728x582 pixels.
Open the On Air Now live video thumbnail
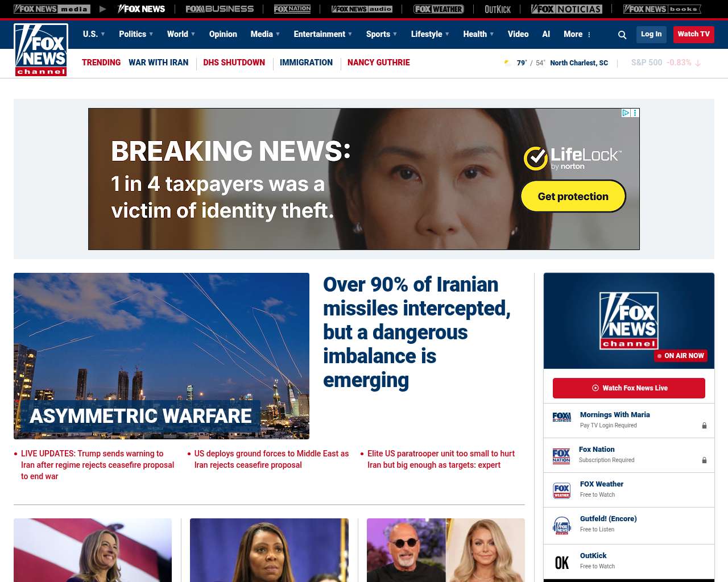point(629,321)
